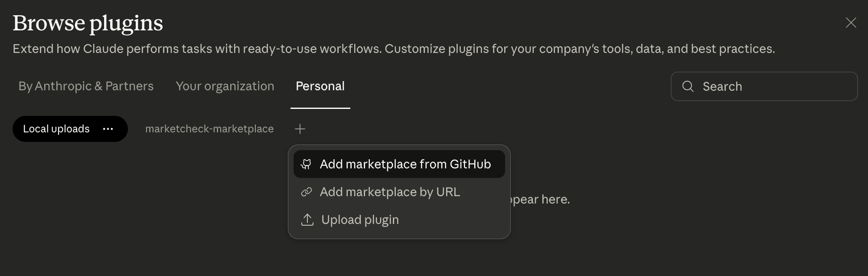Screen dimensions: 868x276
Task: Click the upload arrow icon
Action: pos(307,220)
